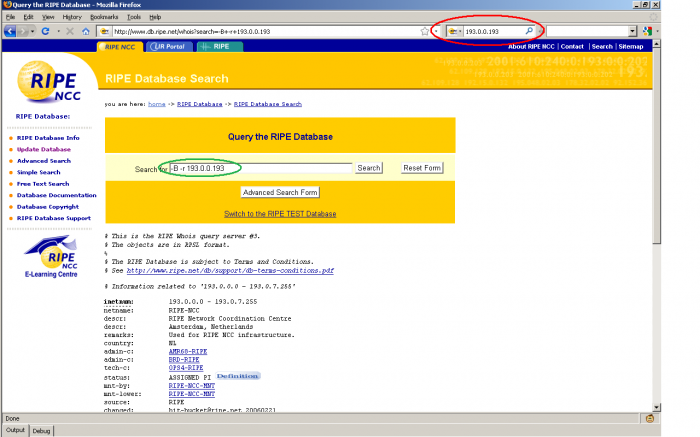Open the back/forward history dropdown arrow
This screenshot has height=437, width=700.
tap(33, 31)
